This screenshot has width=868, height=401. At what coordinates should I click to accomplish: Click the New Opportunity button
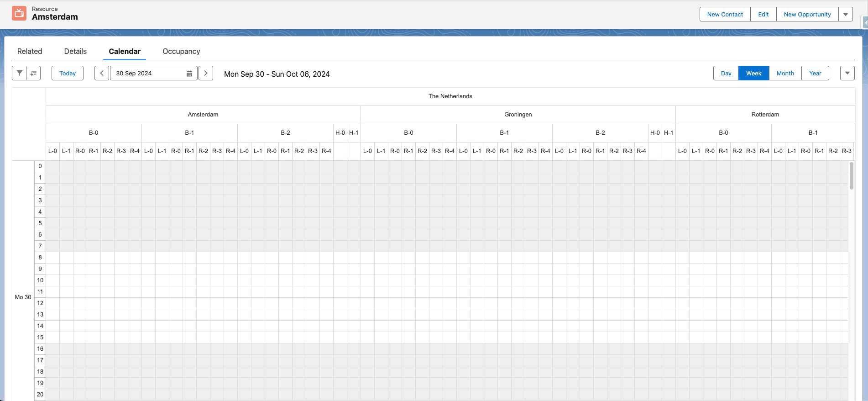[x=807, y=14]
